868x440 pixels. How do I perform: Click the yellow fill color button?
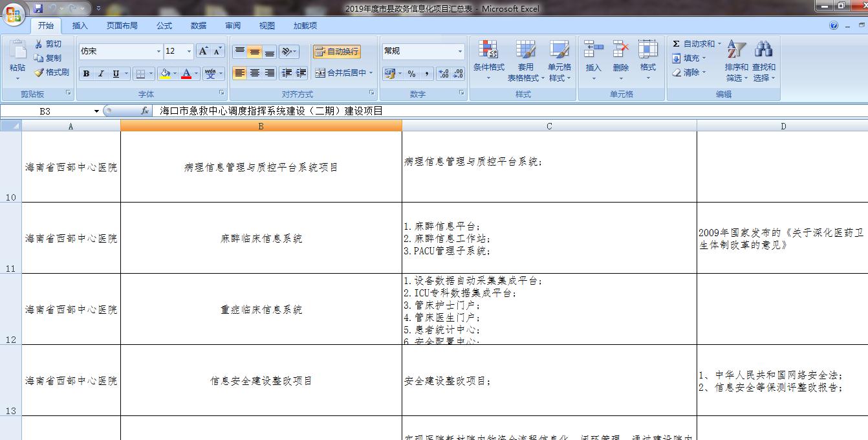(165, 74)
